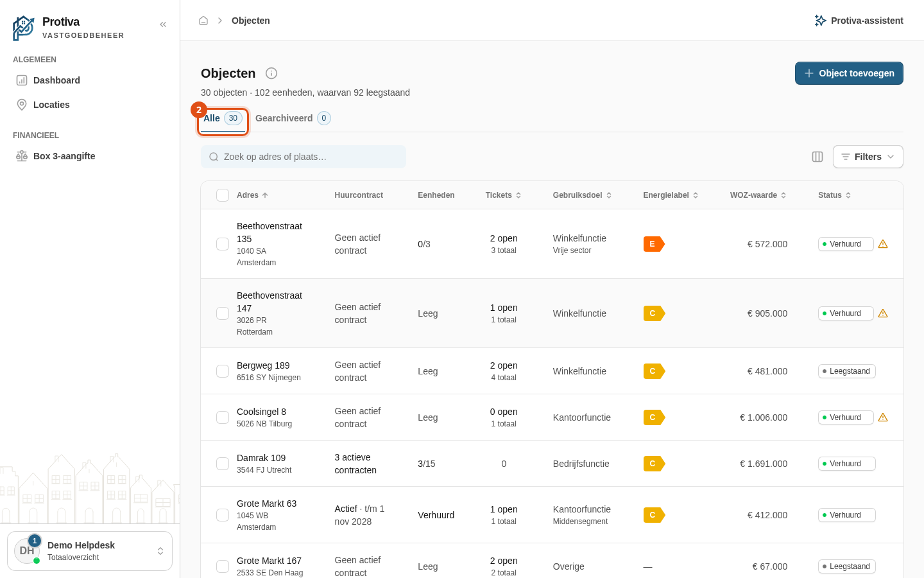Click warning icon on Beethovenstraat 135 row
924x578 pixels.
pyautogui.click(x=883, y=244)
